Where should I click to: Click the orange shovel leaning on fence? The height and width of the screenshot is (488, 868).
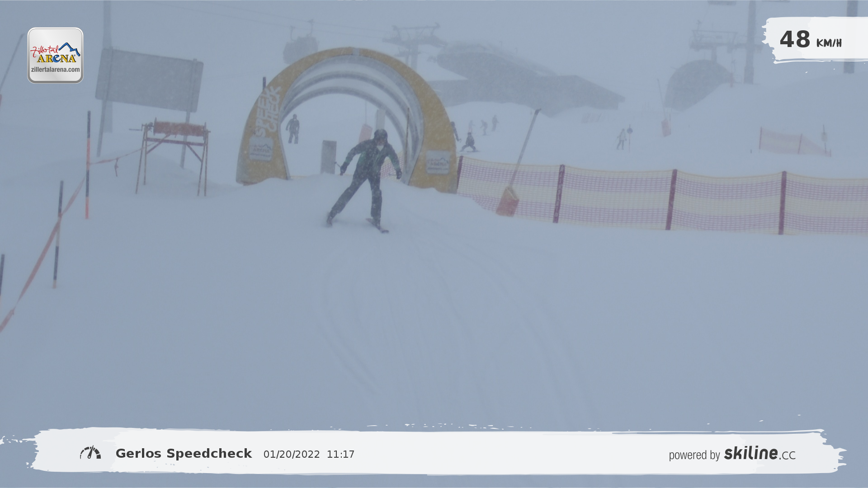pos(508,201)
